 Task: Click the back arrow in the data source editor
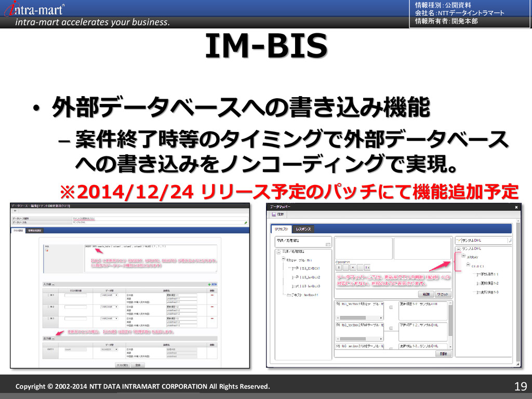click(x=15, y=211)
